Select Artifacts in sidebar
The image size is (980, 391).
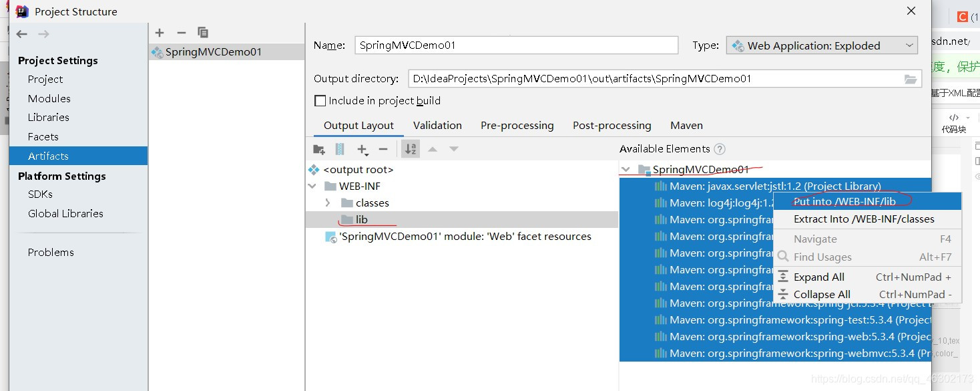coord(78,156)
